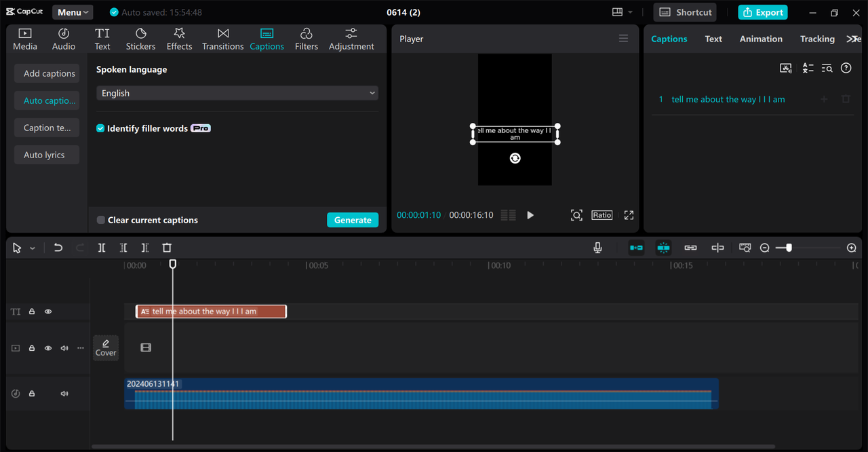Click the caption image icon in Captions panel
Screen dimensions: 868x452
point(786,68)
